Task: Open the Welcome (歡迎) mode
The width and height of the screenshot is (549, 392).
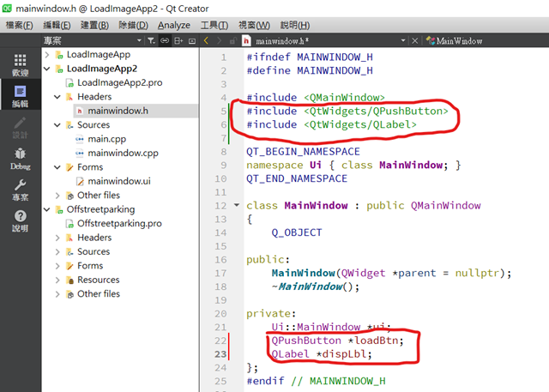Action: 20,64
